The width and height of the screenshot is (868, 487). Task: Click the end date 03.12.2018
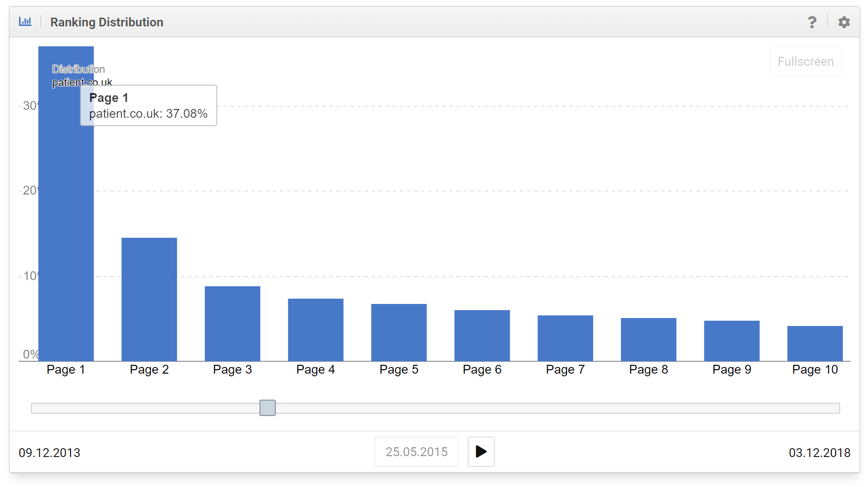pyautogui.click(x=819, y=453)
